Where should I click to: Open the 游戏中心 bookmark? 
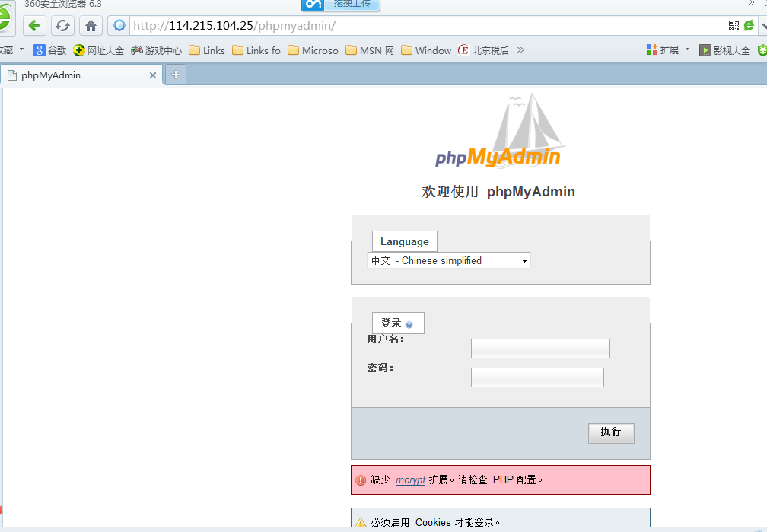tap(156, 50)
